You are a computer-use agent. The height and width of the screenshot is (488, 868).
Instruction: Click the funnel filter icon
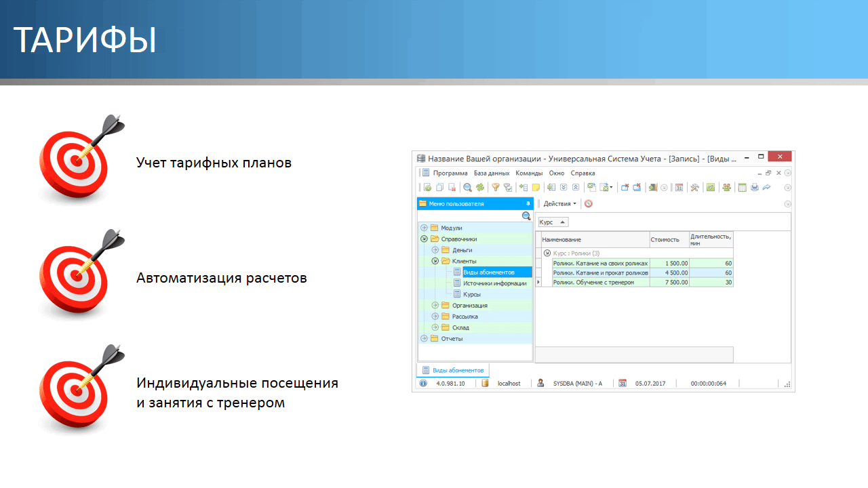pyautogui.click(x=495, y=188)
